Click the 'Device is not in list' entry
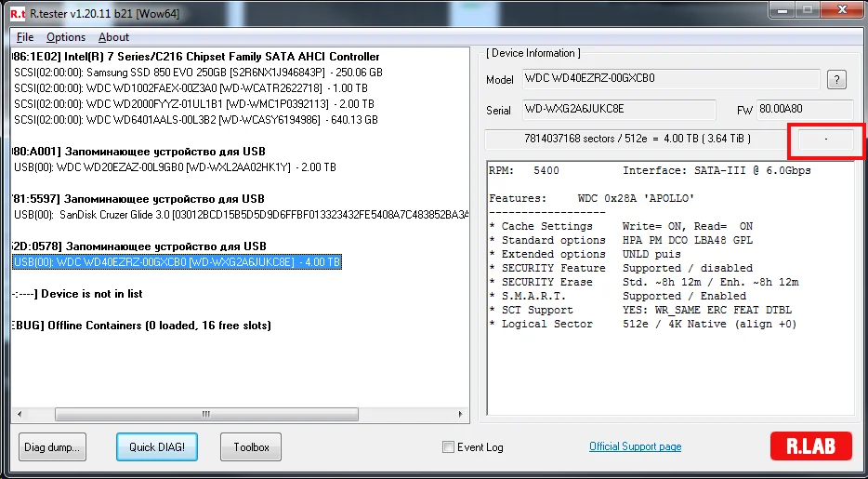Image resolution: width=868 pixels, height=479 pixels. pyautogui.click(x=77, y=294)
